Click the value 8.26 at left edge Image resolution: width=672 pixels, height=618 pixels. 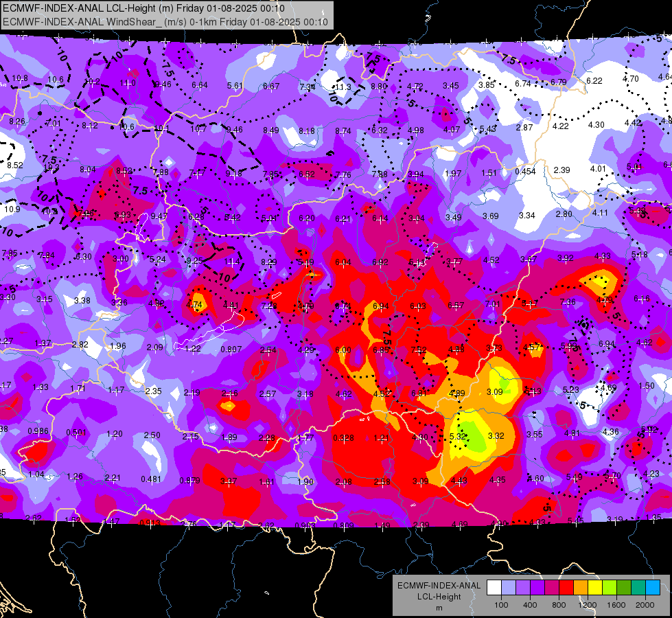(17, 122)
